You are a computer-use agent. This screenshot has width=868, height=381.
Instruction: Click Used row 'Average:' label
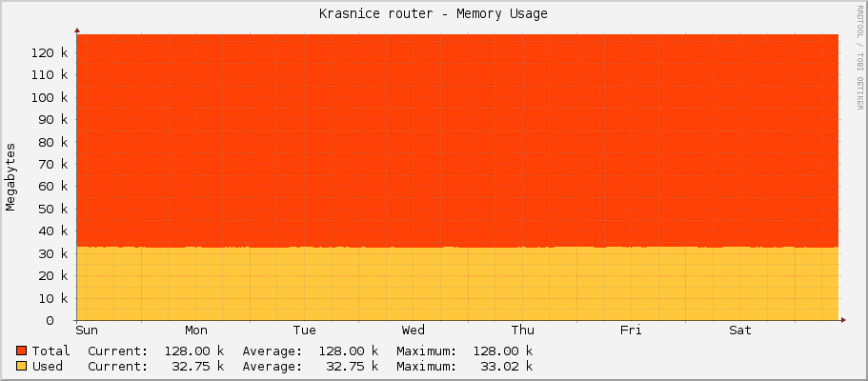[273, 367]
